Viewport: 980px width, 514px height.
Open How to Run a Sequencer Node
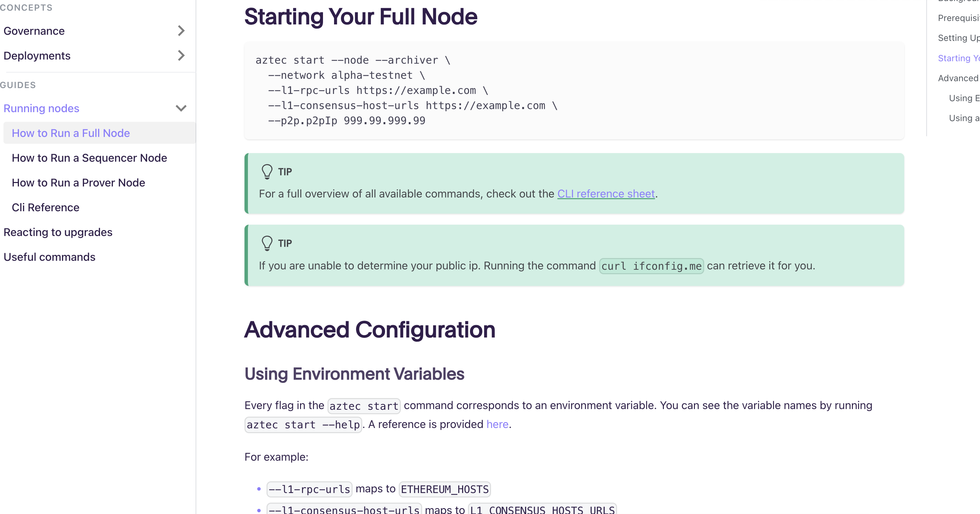point(90,158)
